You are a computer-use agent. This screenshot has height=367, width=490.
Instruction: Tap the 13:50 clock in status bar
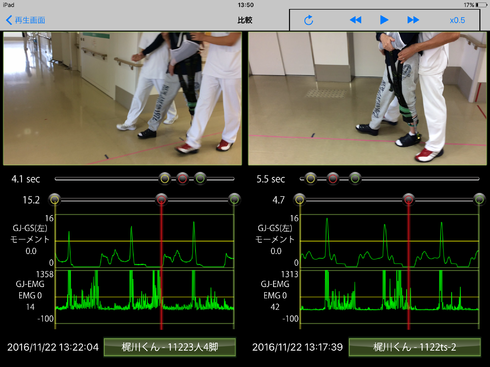[x=246, y=5]
